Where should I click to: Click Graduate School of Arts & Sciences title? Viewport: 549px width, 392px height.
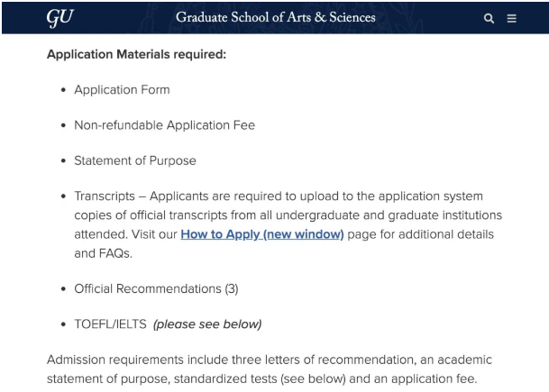276,18
